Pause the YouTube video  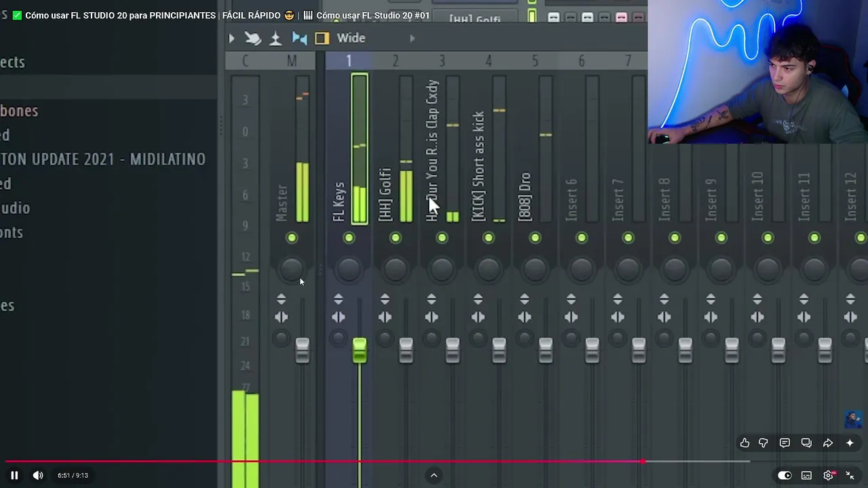(x=14, y=475)
